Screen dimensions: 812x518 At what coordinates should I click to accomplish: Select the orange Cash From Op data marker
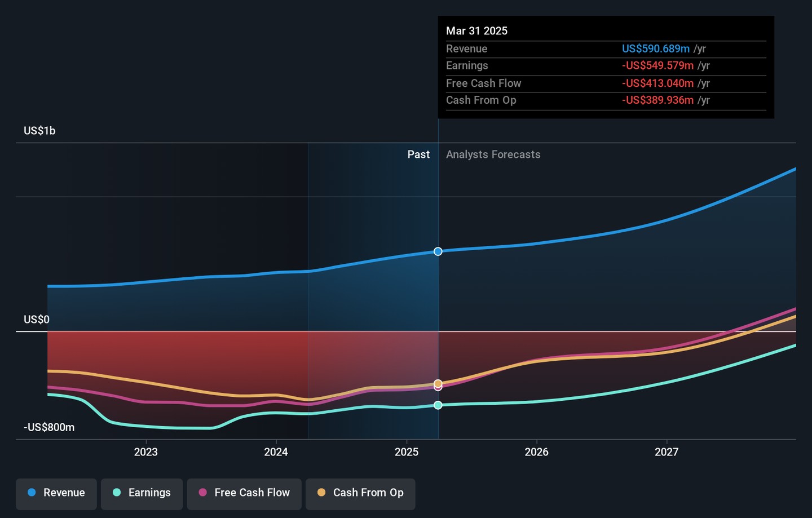point(438,383)
